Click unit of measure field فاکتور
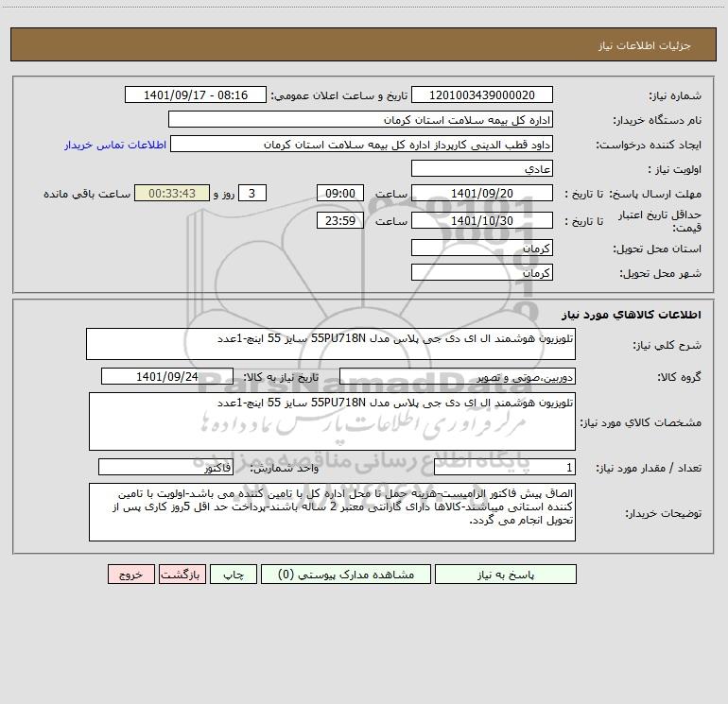 (x=165, y=468)
